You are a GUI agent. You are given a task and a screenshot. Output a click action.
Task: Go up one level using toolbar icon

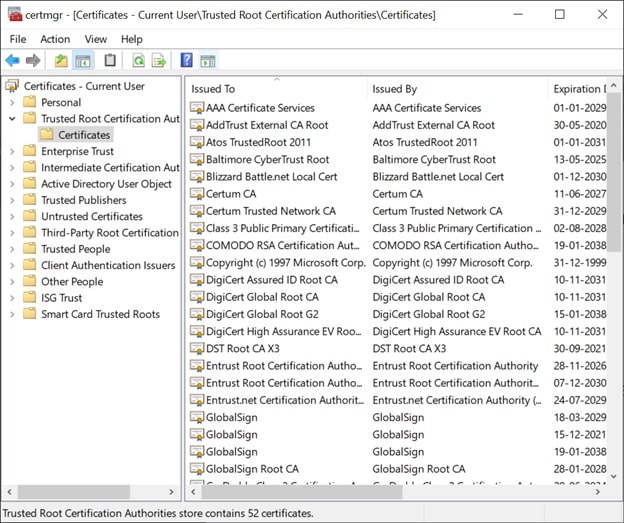tap(61, 61)
